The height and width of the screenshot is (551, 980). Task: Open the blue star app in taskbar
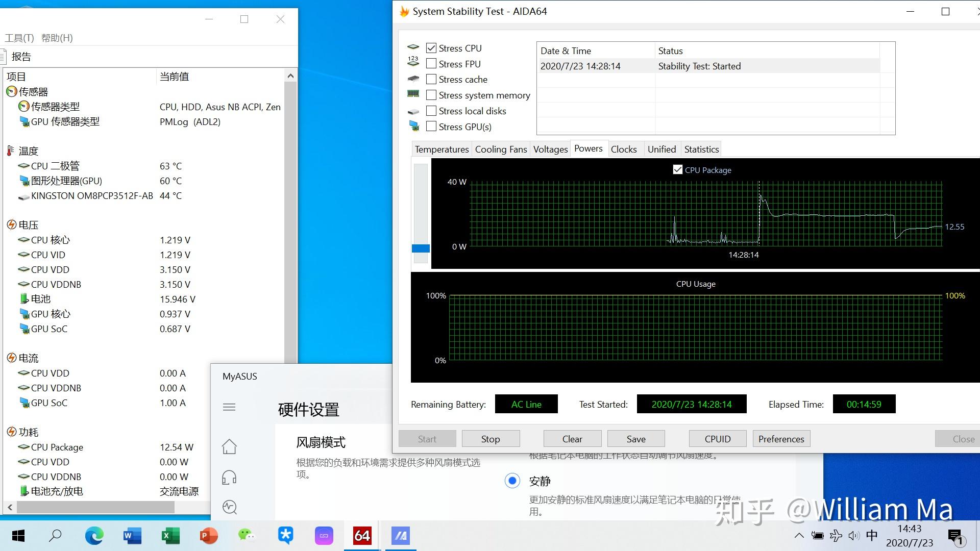pyautogui.click(x=285, y=535)
